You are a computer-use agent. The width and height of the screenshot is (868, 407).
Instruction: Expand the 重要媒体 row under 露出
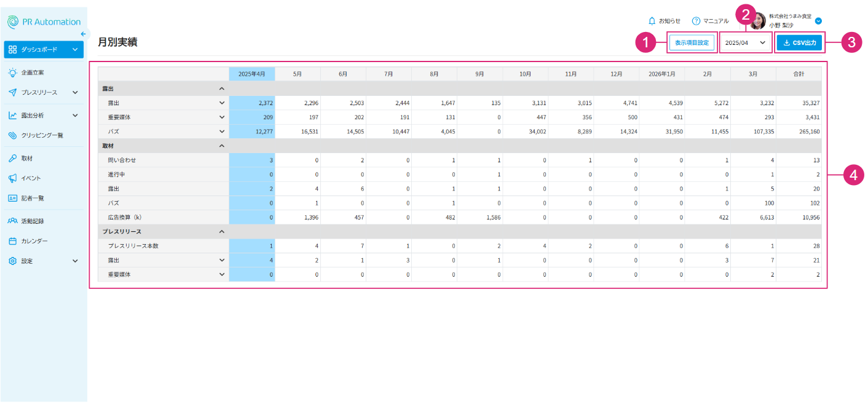point(222,117)
